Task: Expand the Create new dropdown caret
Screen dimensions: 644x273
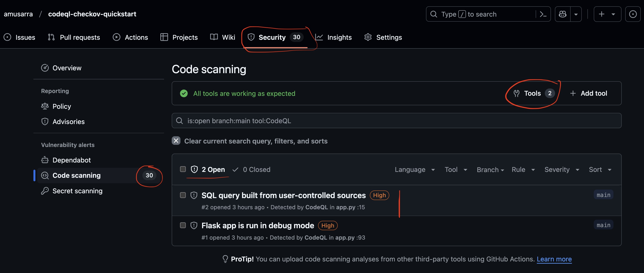Action: click(613, 14)
